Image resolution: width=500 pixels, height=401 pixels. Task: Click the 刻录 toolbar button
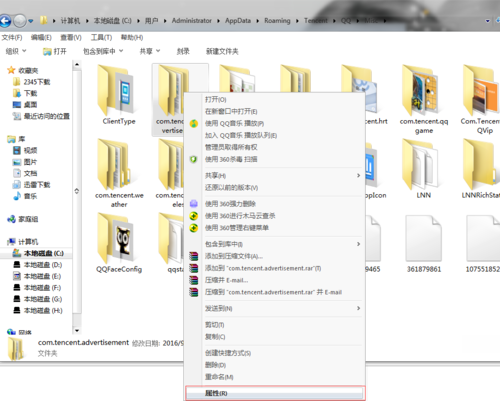point(183,51)
